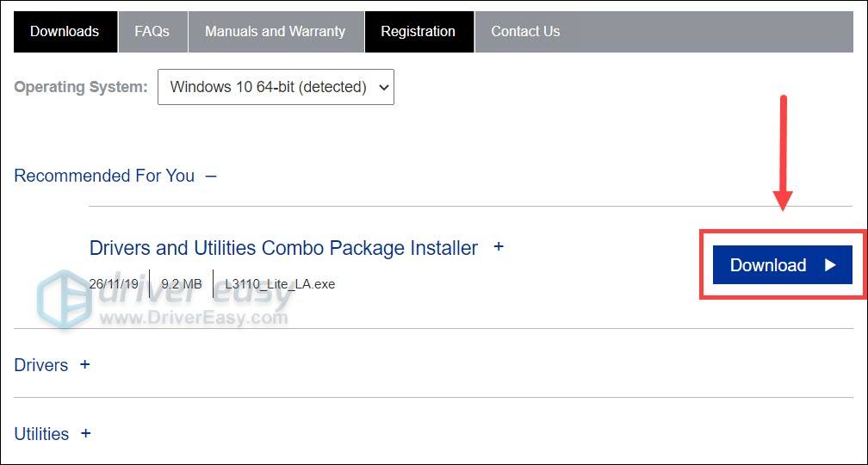Click the plus icon beside Utilities

point(85,433)
